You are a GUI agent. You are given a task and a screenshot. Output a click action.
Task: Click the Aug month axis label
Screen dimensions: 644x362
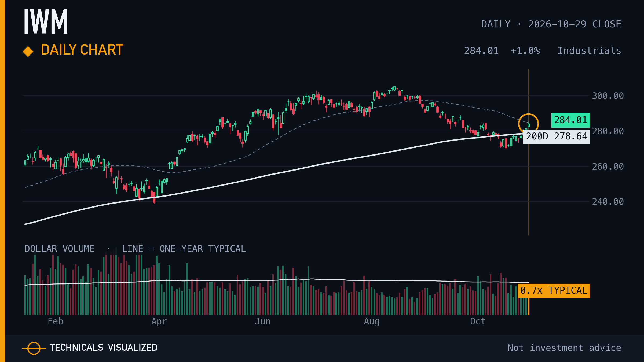coord(372,321)
